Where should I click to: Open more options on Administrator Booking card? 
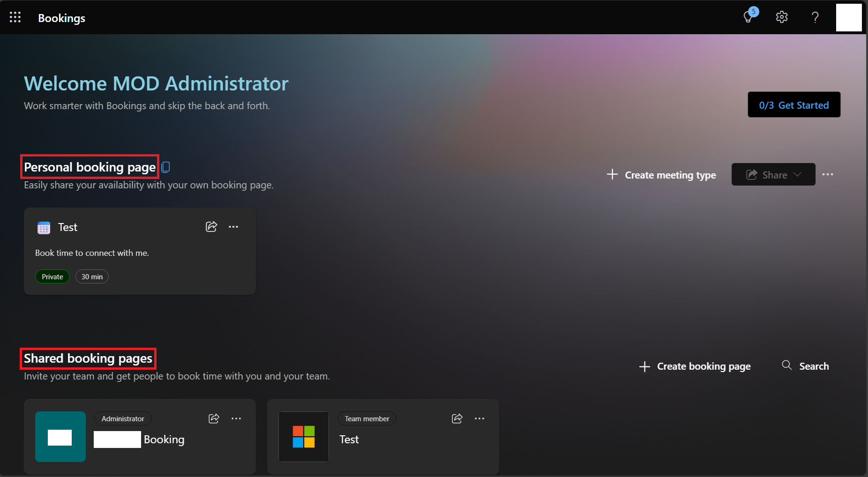(236, 418)
